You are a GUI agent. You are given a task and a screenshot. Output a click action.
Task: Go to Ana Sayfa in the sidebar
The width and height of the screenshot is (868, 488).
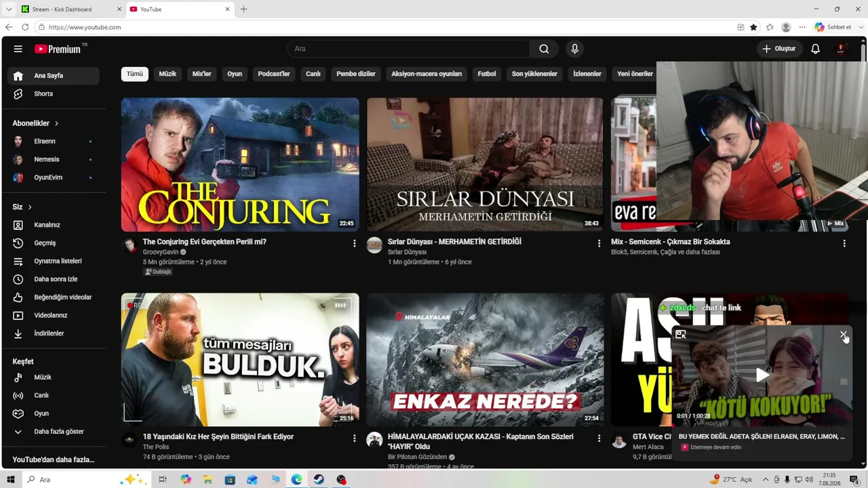pos(54,76)
